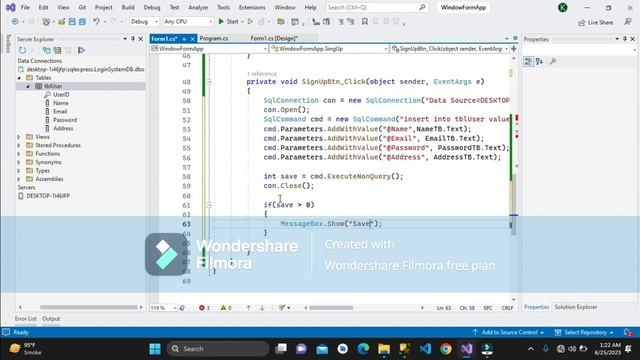Open the Debug configuration dropdown

point(144,22)
